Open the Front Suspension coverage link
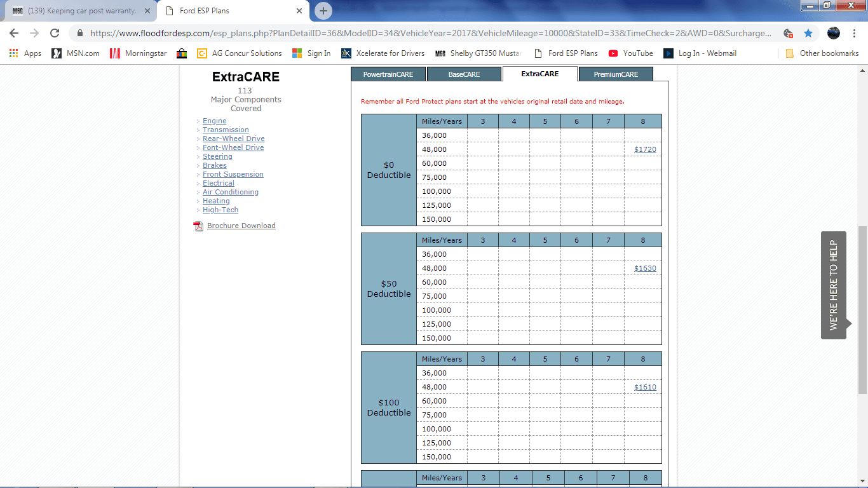 coord(233,174)
